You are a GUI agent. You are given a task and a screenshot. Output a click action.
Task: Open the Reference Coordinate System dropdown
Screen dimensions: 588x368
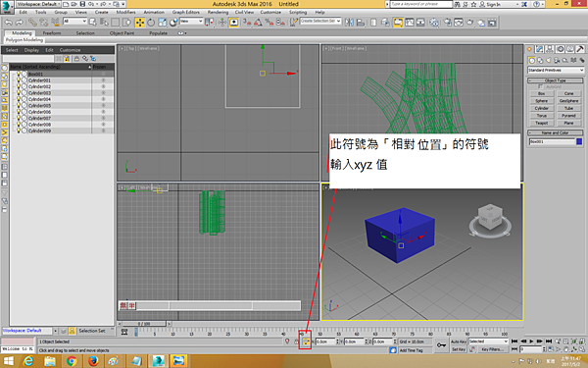191,22
